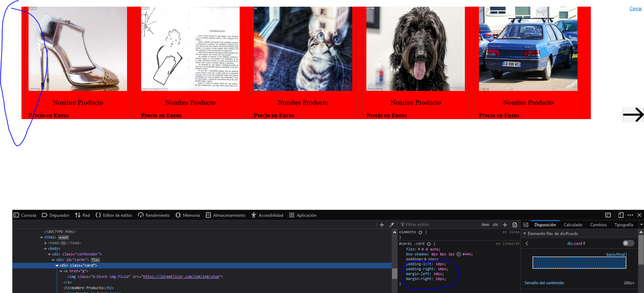Click the en línea:29 source link
The image size is (644, 293).
pyautogui.click(x=507, y=243)
